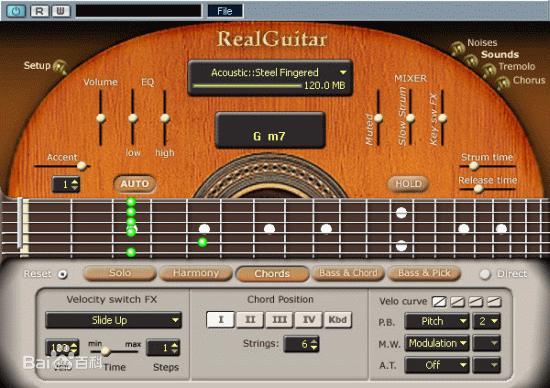Click the EQ high slider handle

(x=165, y=118)
